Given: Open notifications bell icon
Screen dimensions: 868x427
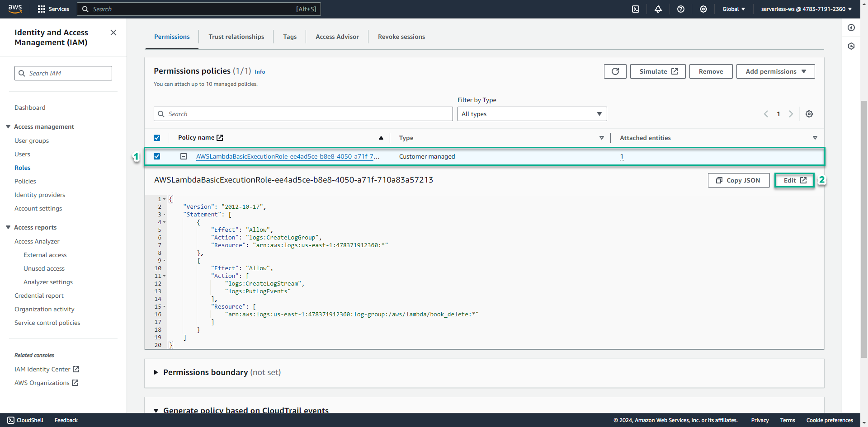Looking at the screenshot, I should point(658,9).
